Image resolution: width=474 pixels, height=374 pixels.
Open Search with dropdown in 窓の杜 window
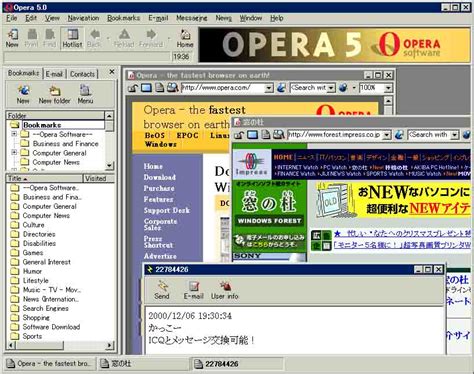point(455,135)
